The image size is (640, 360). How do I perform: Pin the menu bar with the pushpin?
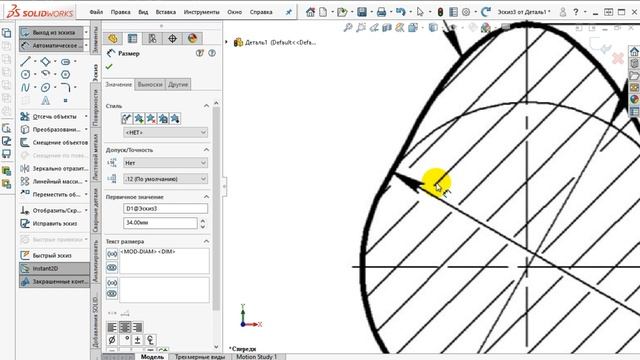(x=289, y=12)
